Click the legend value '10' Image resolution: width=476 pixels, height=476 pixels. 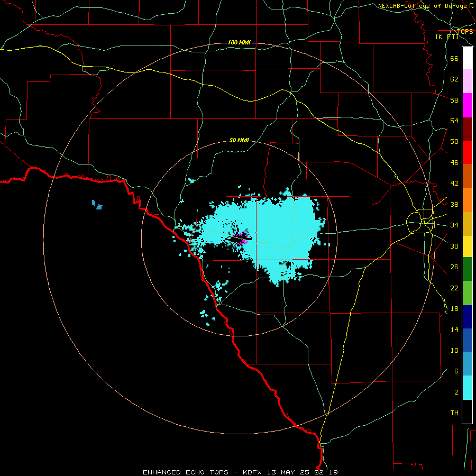pos(454,351)
